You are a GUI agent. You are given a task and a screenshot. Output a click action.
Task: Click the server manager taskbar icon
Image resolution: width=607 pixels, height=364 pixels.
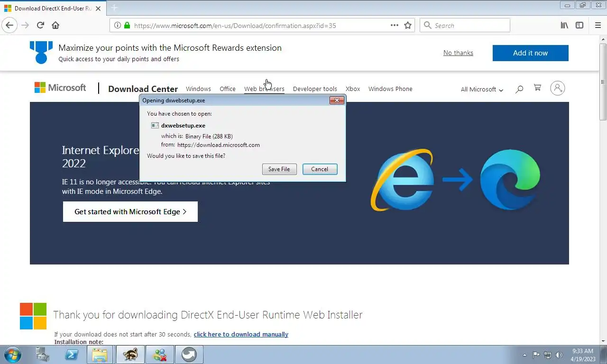[43, 355]
